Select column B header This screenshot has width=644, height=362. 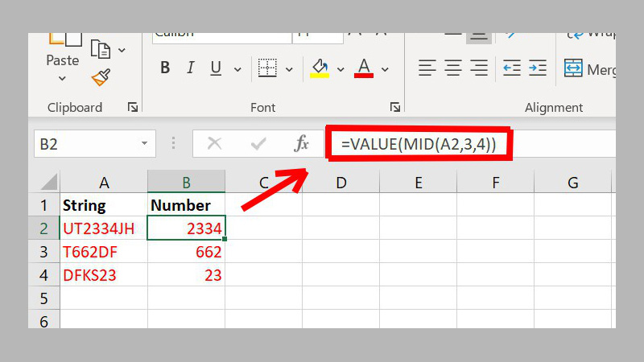(186, 182)
